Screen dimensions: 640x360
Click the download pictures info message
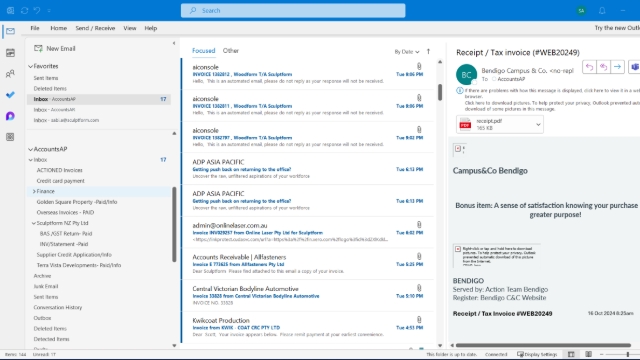tap(551, 106)
